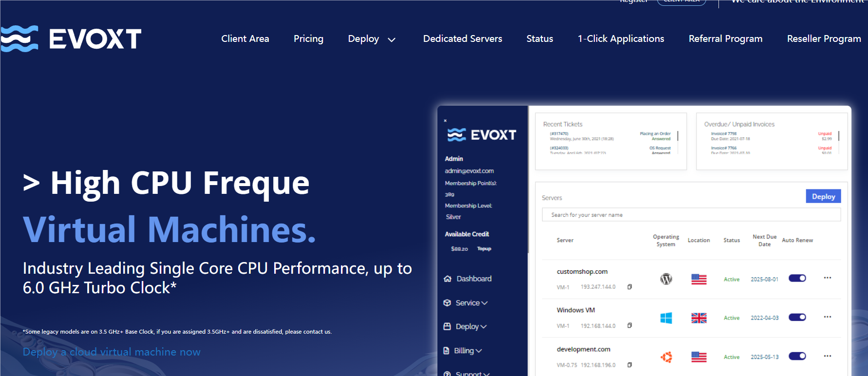868x376 pixels.
Task: Copy IP address 193.247.144.0 using copy icon
Action: tap(629, 287)
